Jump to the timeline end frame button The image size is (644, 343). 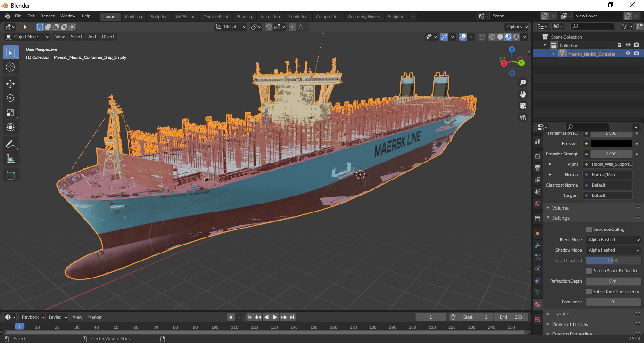click(292, 317)
